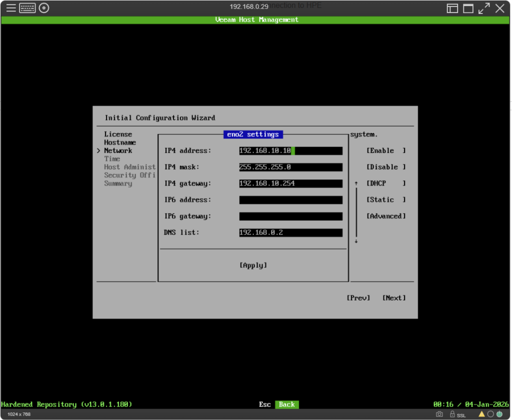Click the SSL padlock status icon
The width and height of the screenshot is (512, 420).
[452, 414]
